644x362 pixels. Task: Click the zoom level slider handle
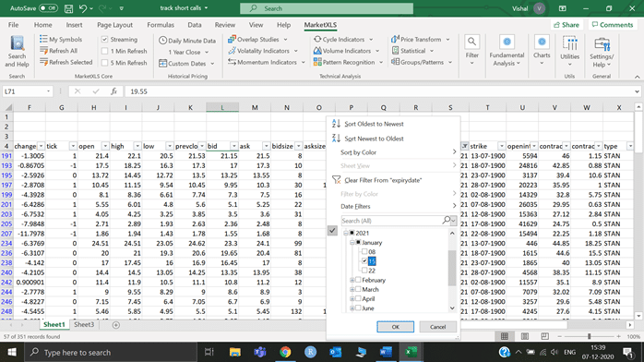click(x=589, y=336)
